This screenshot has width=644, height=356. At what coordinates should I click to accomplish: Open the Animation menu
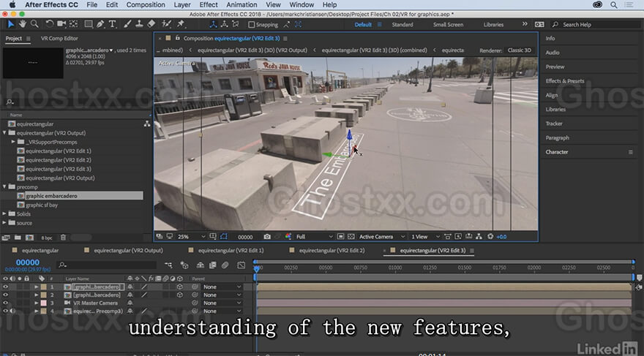[241, 5]
